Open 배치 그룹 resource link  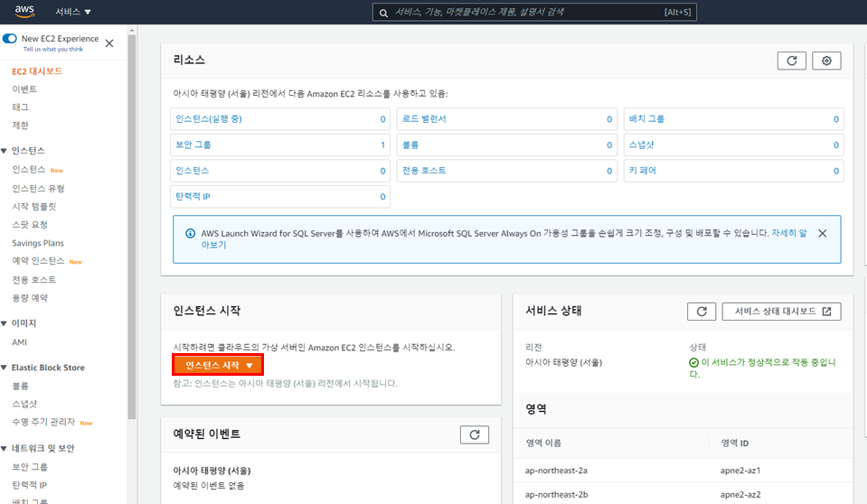click(x=646, y=119)
